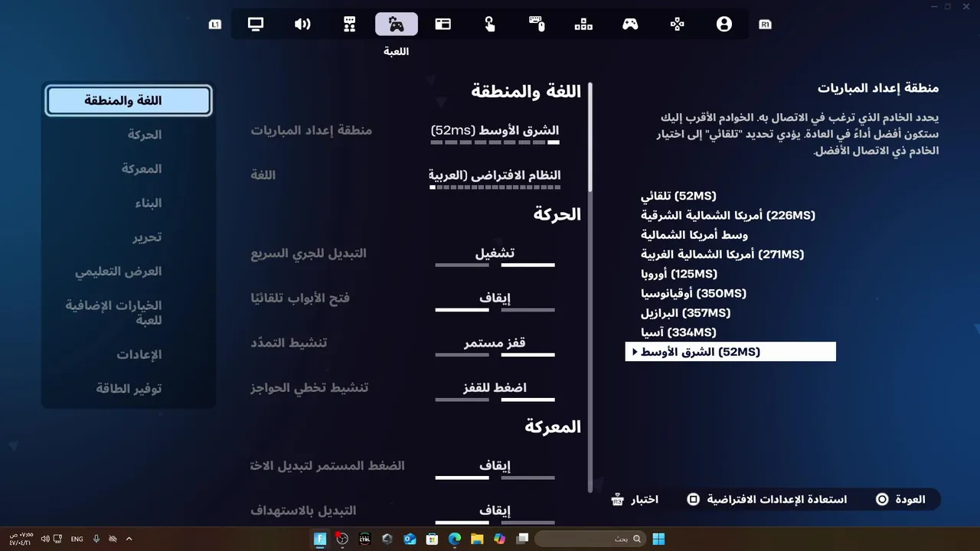
Task: Choose آسيا (334MS) region option
Action: tap(679, 332)
